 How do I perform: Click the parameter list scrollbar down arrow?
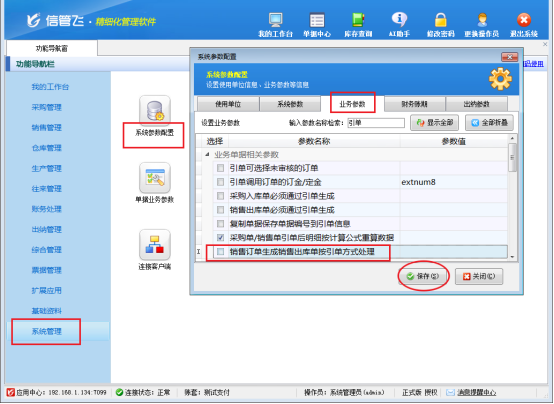[x=512, y=257]
